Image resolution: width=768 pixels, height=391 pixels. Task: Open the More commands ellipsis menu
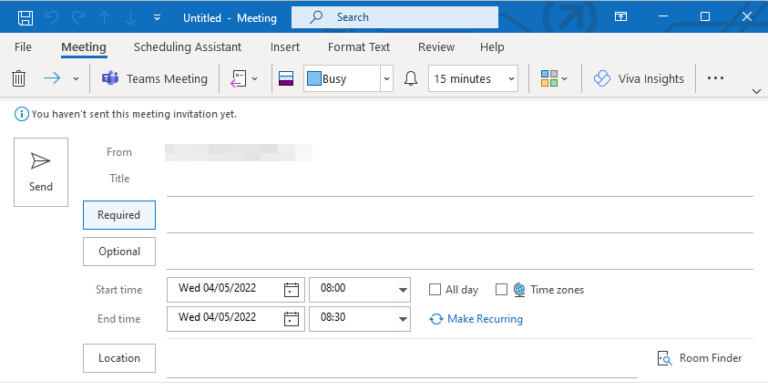point(715,78)
